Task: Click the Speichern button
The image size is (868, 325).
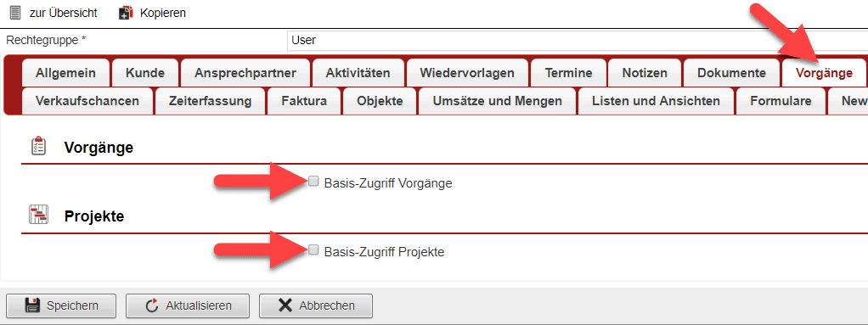Action: click(x=61, y=305)
